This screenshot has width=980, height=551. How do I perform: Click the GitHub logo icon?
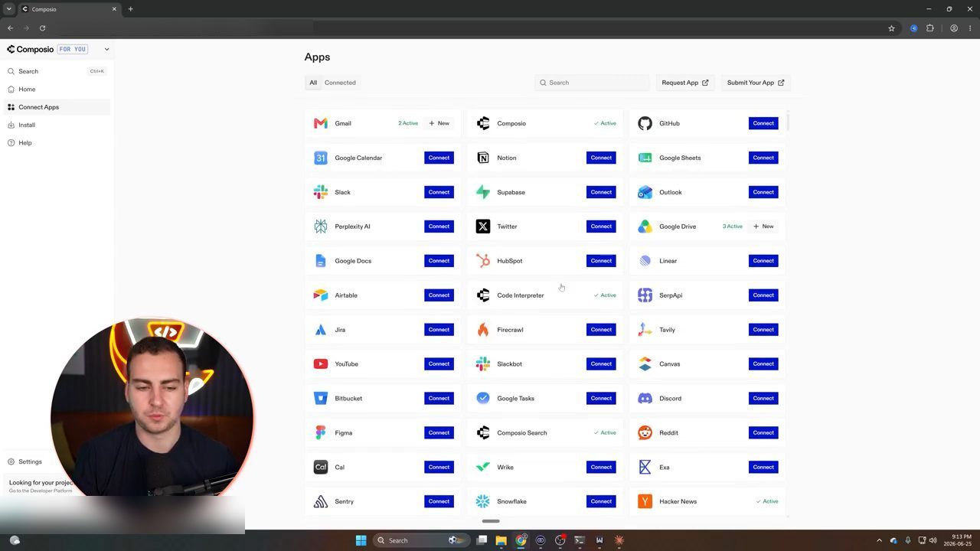[645, 123]
